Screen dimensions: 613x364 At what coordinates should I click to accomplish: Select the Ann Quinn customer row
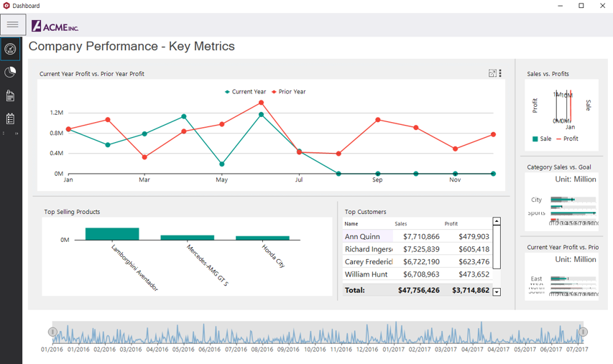(x=417, y=237)
